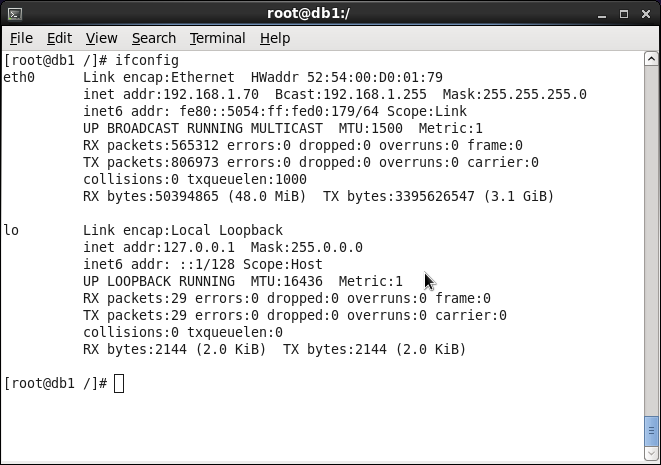This screenshot has height=465, width=661.
Task: Click the window title root@db1:/
Action: (309, 13)
